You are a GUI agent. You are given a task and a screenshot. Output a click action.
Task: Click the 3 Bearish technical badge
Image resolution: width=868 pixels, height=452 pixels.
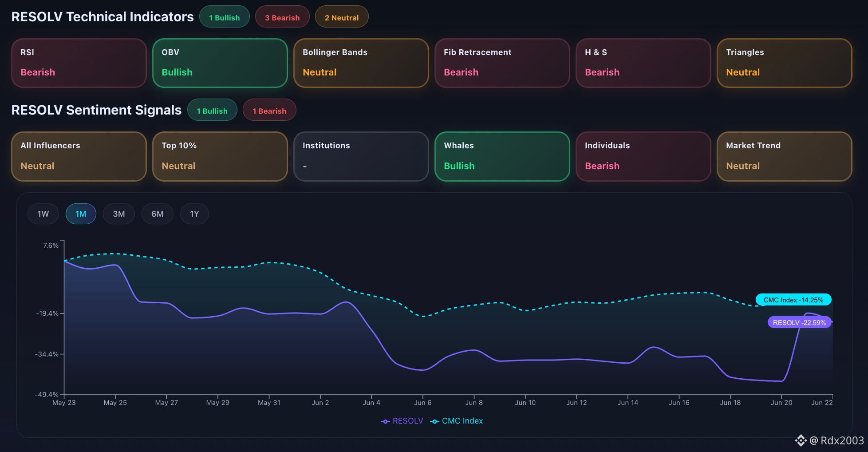coord(282,17)
